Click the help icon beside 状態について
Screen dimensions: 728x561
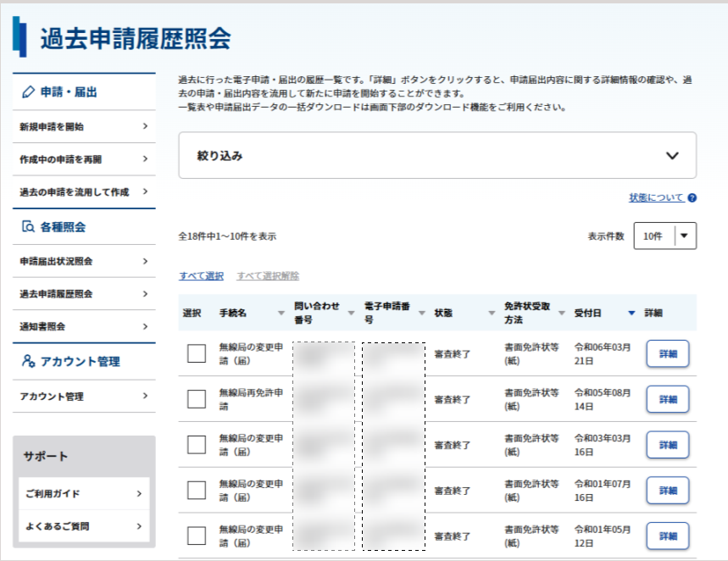pyautogui.click(x=692, y=197)
